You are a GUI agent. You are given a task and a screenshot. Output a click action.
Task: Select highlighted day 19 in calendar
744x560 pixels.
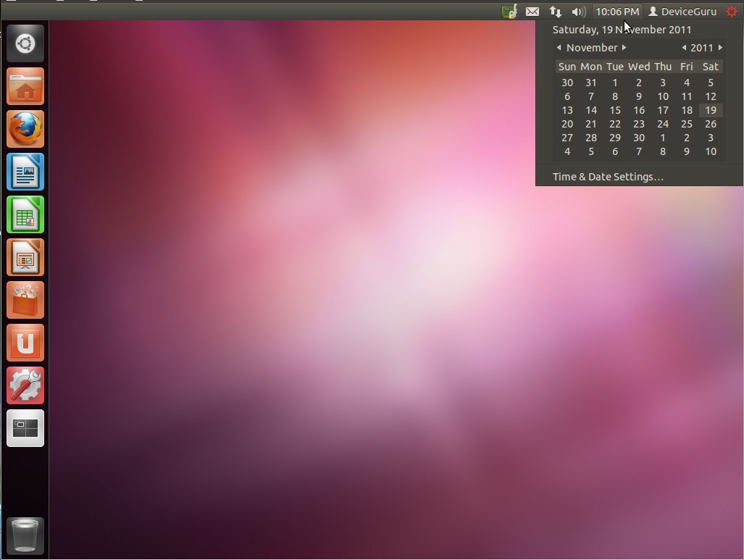pyautogui.click(x=710, y=110)
